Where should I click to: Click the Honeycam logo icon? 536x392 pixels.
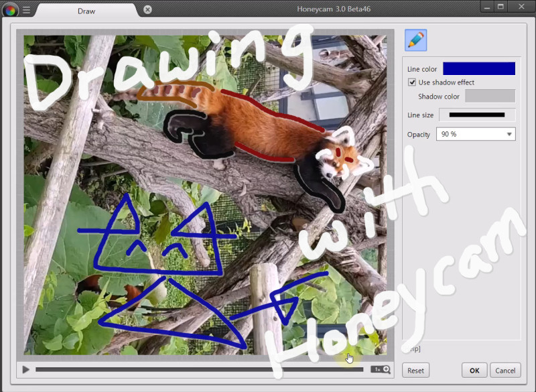[x=10, y=9]
